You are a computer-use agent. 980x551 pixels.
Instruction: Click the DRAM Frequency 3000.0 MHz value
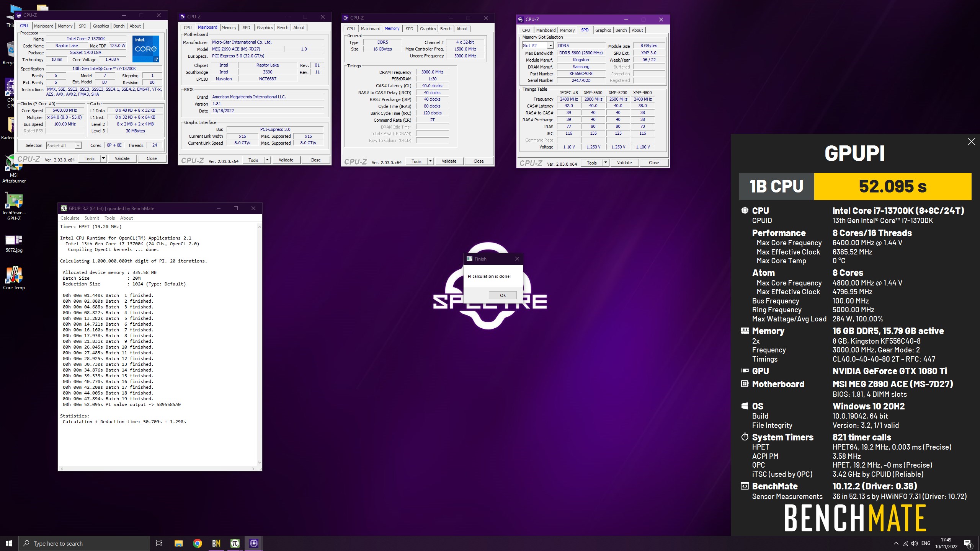pos(432,72)
